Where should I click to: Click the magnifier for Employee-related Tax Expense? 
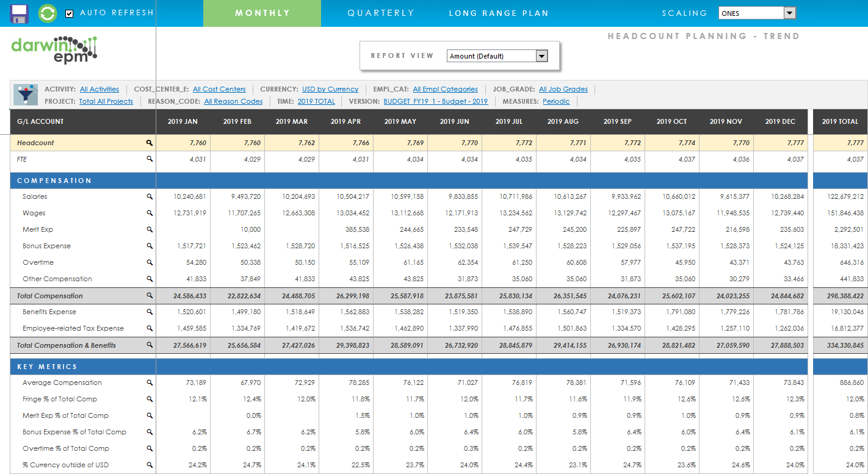pyautogui.click(x=149, y=329)
